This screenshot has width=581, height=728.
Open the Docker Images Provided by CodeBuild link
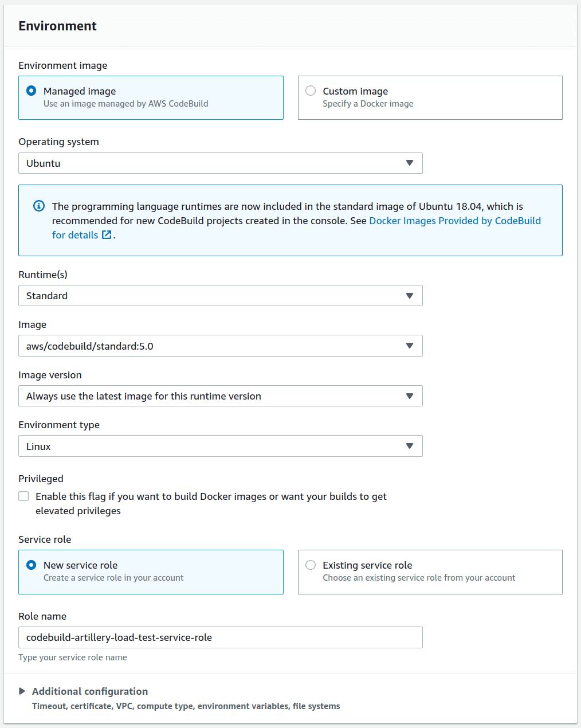tap(454, 220)
